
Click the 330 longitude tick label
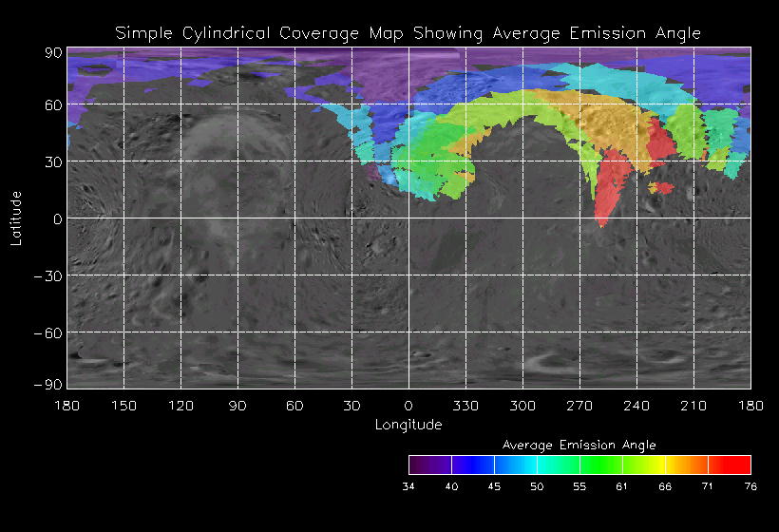[x=465, y=406]
